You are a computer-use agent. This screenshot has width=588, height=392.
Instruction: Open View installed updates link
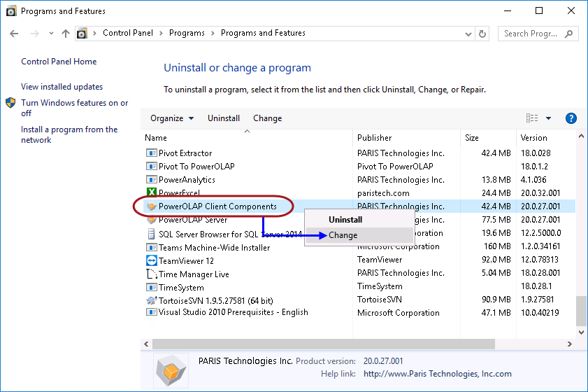62,87
